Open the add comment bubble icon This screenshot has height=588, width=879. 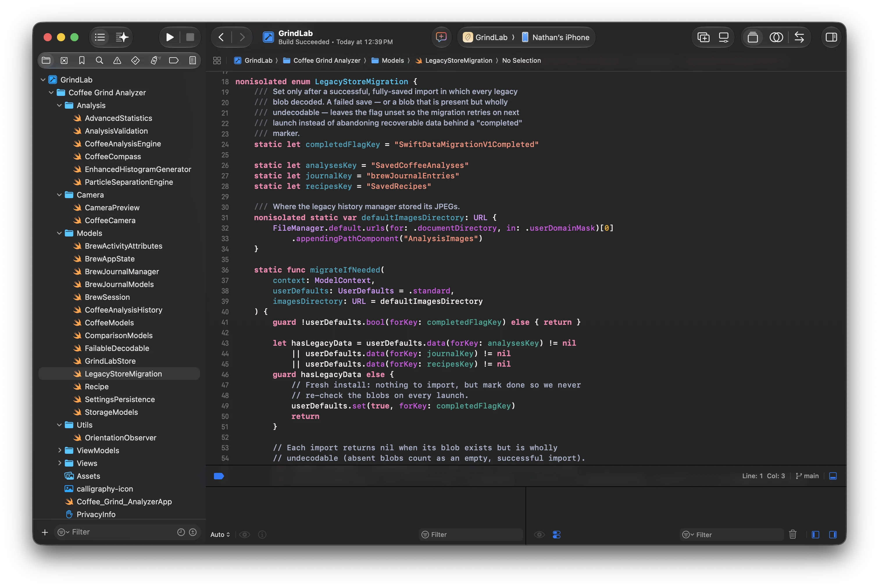[441, 37]
